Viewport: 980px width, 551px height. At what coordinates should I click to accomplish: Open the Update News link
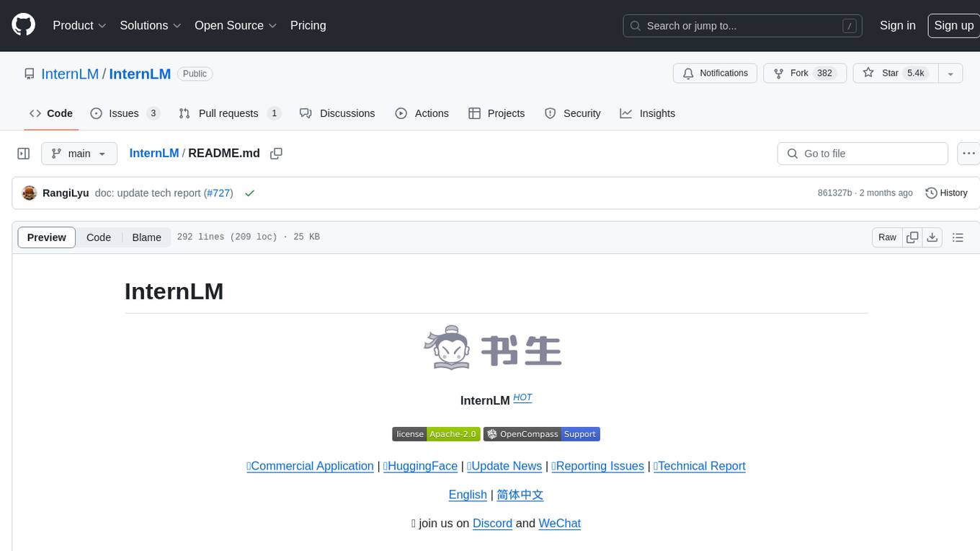(504, 466)
